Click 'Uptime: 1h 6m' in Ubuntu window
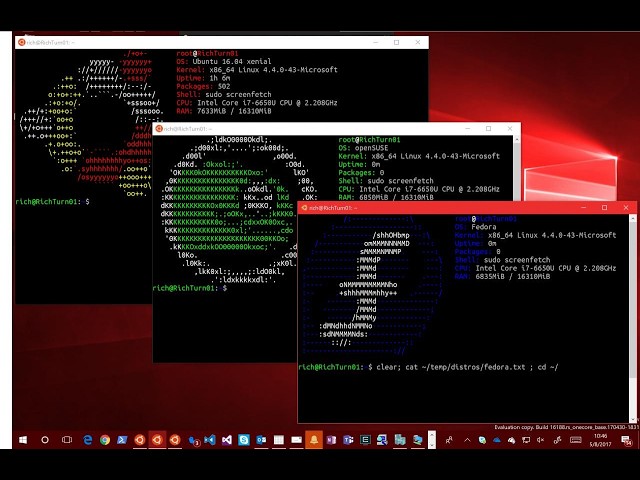 (203, 78)
